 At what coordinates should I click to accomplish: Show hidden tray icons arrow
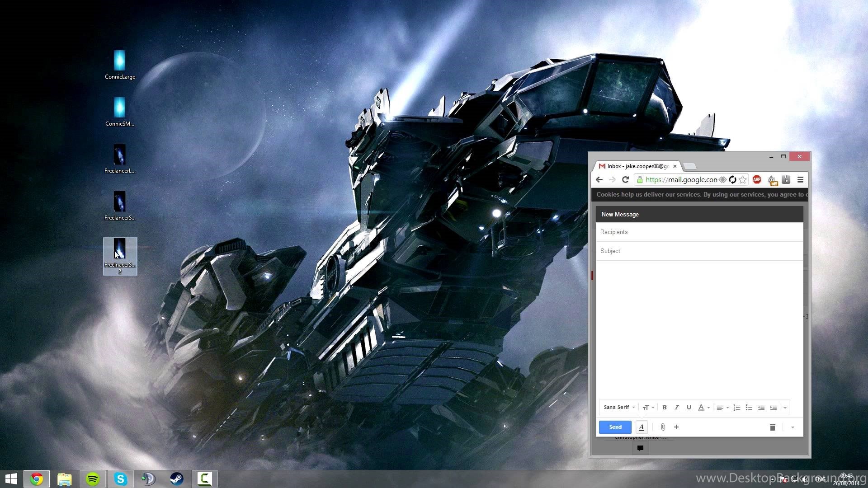(x=773, y=479)
